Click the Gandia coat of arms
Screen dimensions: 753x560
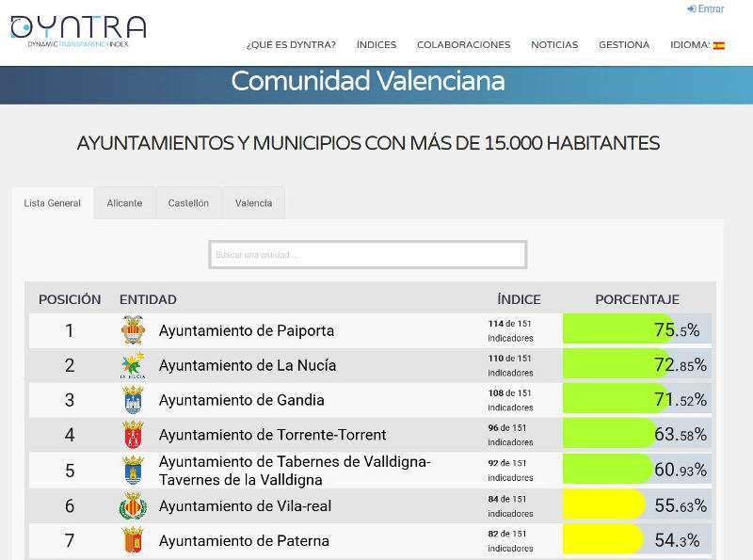(133, 400)
